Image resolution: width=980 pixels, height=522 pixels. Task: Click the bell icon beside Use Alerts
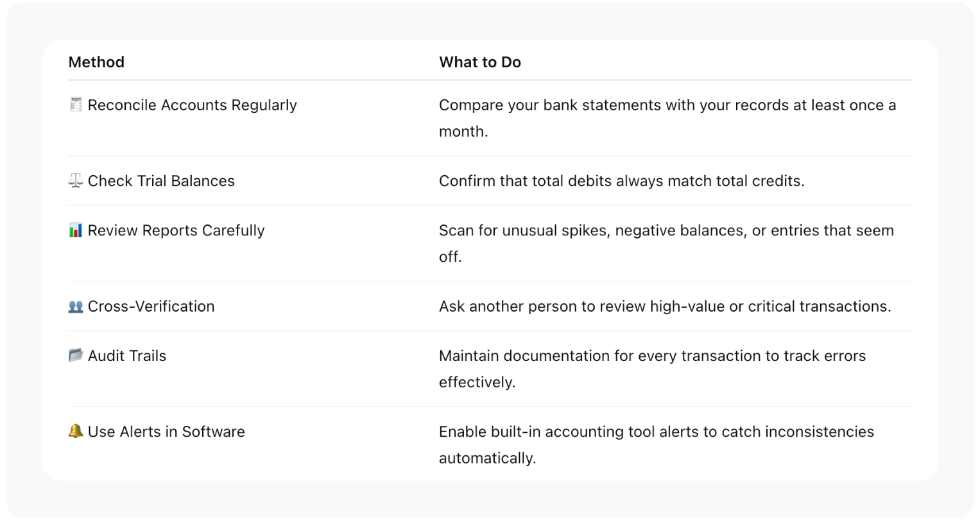(76, 432)
